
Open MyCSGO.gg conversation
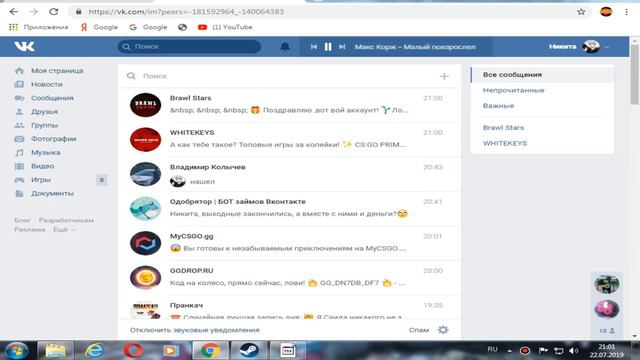pyautogui.click(x=289, y=243)
